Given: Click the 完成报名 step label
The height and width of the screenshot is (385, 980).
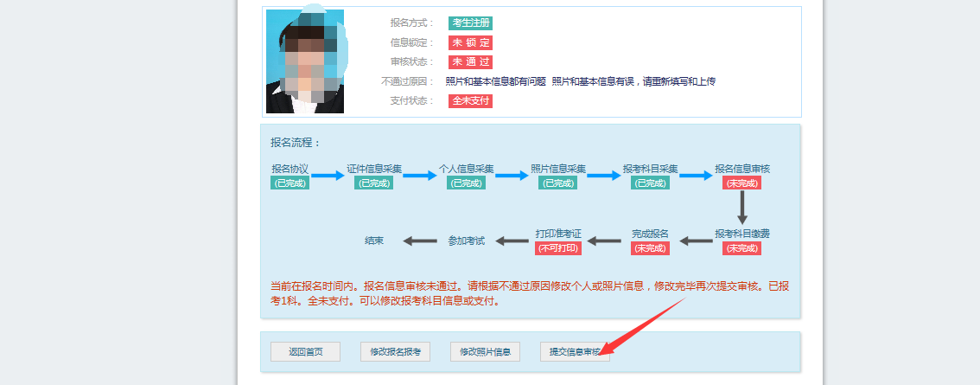Looking at the screenshot, I should coord(650,234).
